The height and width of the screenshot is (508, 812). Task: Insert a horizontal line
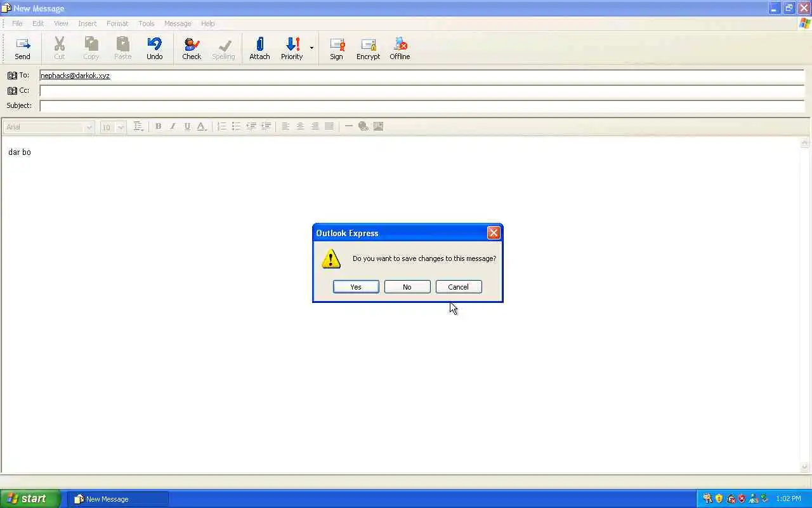point(348,126)
